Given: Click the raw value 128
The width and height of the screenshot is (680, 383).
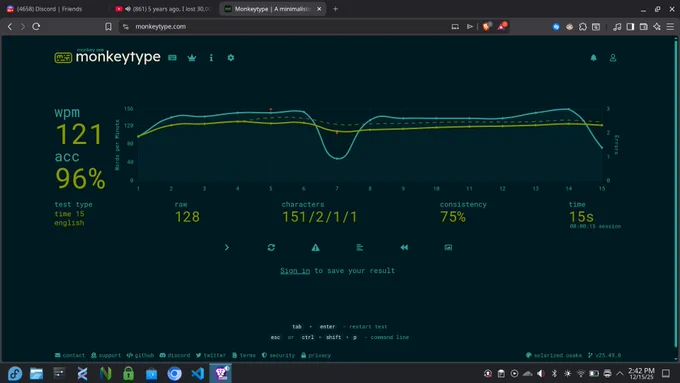Looking at the screenshot, I should click(187, 216).
